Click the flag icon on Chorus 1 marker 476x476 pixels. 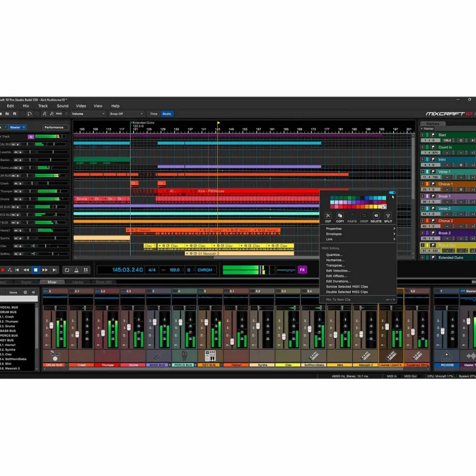pyautogui.click(x=433, y=184)
